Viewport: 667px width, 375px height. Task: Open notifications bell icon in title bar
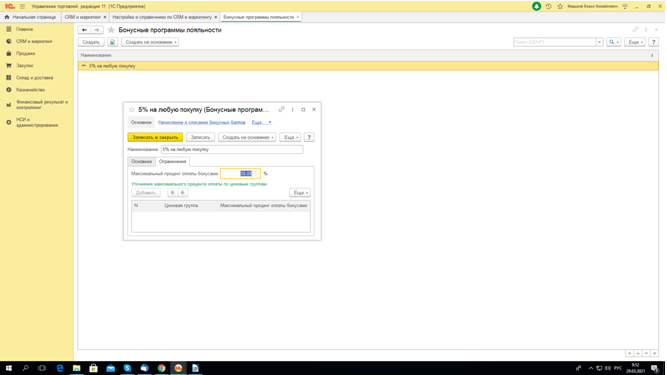click(536, 6)
